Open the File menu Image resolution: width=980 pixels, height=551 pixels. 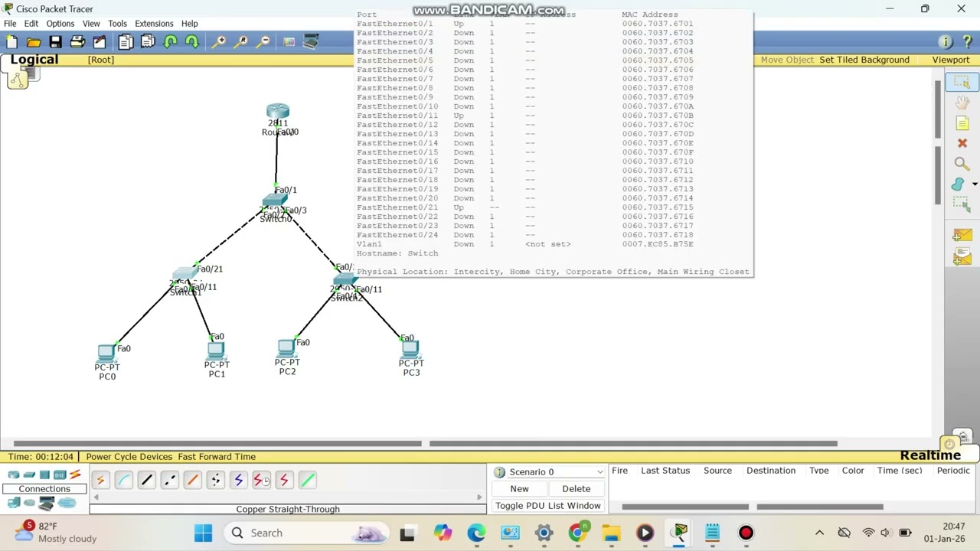tap(11, 24)
